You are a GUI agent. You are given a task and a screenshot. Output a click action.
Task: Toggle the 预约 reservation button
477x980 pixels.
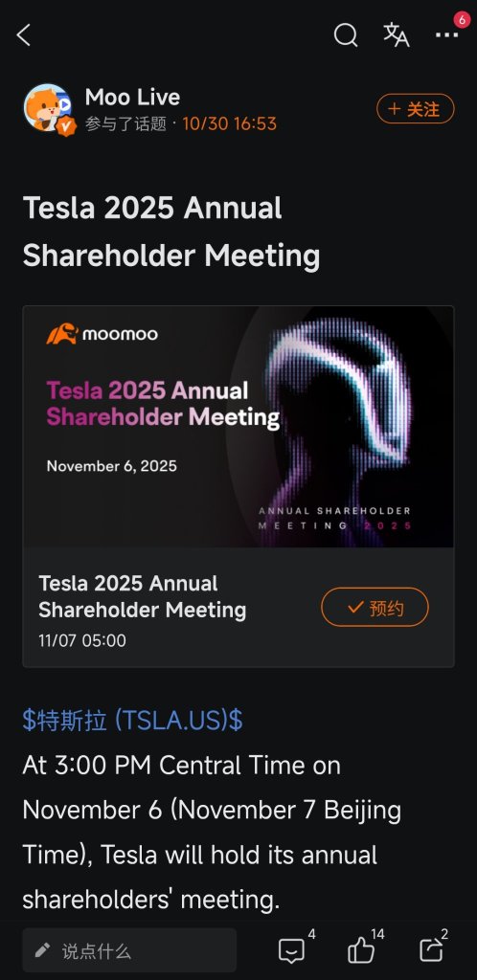[x=375, y=607]
